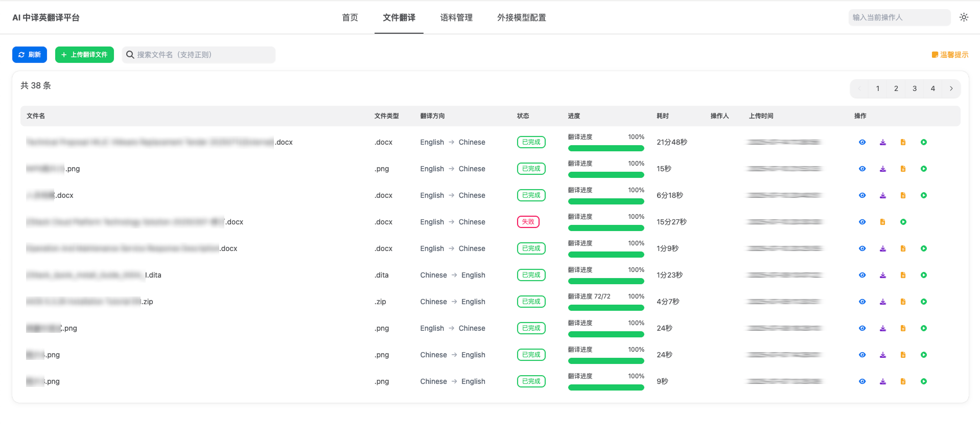Re-run translation for the 9秒 row
The width and height of the screenshot is (980, 435).
tap(923, 381)
